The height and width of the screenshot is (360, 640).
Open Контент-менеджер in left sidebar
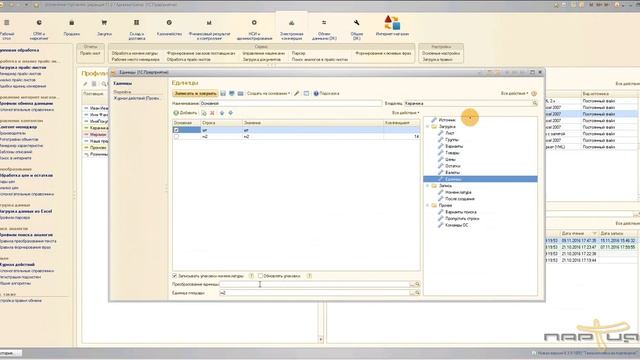pos(18,127)
